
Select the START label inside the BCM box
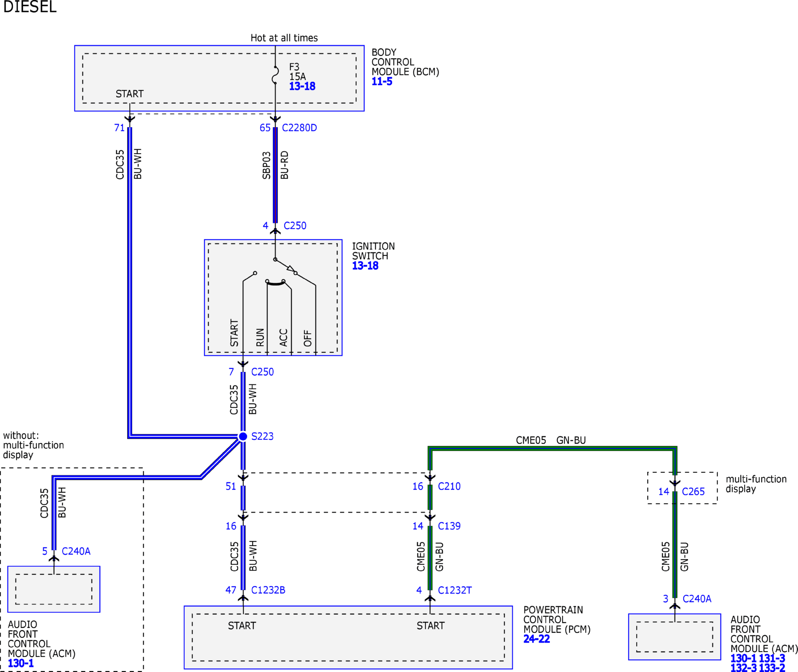(x=130, y=94)
